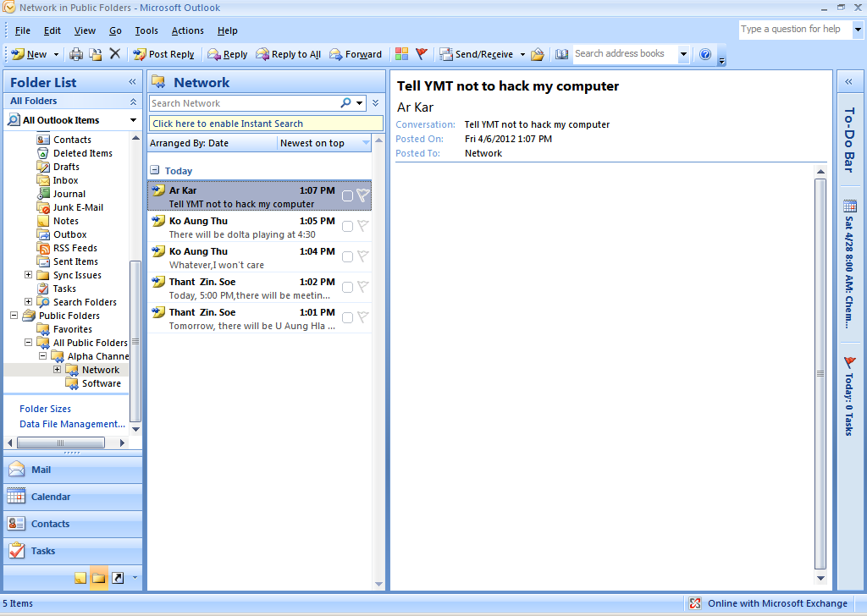Collapse the Today group
Image resolution: width=867 pixels, height=616 pixels.
(x=155, y=170)
